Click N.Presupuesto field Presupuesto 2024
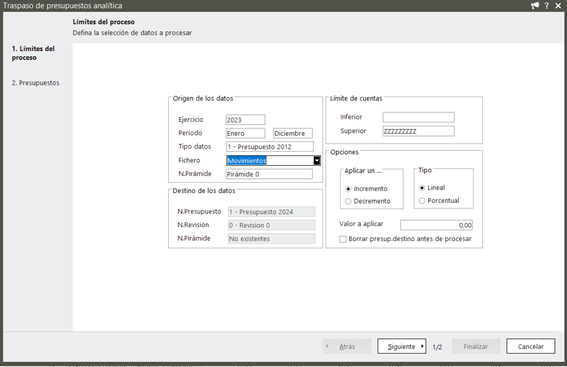 click(x=272, y=212)
